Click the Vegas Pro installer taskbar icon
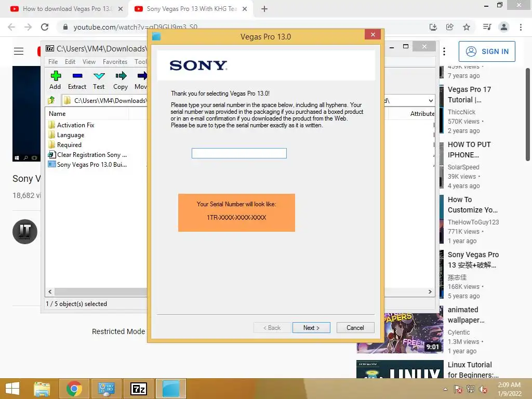The image size is (532, 399). (x=171, y=389)
